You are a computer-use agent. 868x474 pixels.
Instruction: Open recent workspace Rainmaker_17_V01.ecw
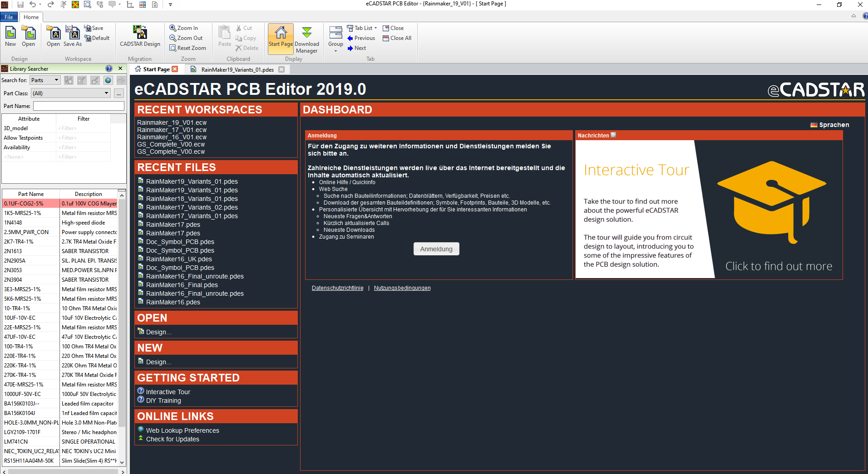click(172, 130)
